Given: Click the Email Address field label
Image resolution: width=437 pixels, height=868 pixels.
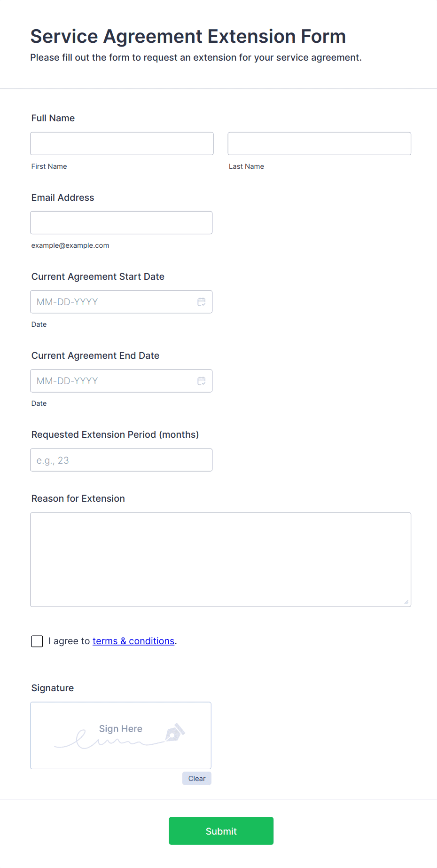Looking at the screenshot, I should click(63, 197).
